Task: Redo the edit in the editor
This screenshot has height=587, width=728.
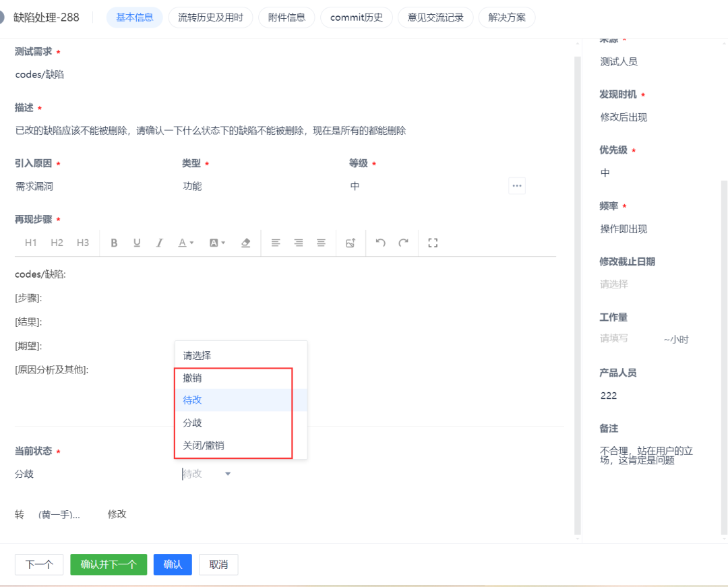Action: tap(404, 243)
